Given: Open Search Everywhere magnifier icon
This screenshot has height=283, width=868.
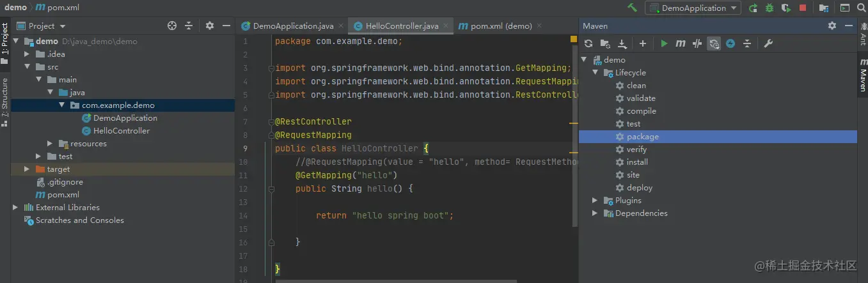Looking at the screenshot, I should (861, 8).
